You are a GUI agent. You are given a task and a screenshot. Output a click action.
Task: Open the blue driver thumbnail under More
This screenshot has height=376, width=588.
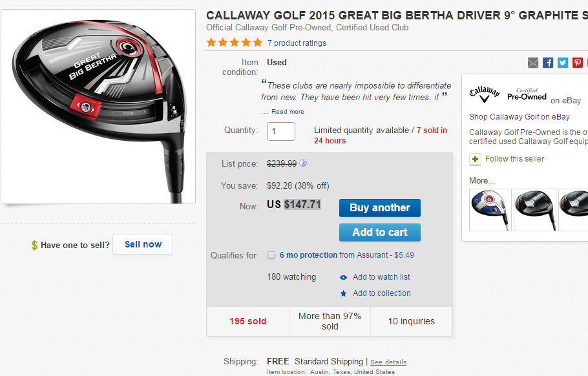[490, 210]
